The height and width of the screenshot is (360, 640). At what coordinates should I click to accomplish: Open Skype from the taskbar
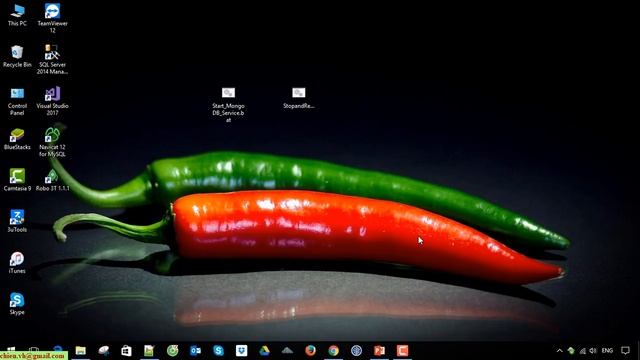(218, 350)
